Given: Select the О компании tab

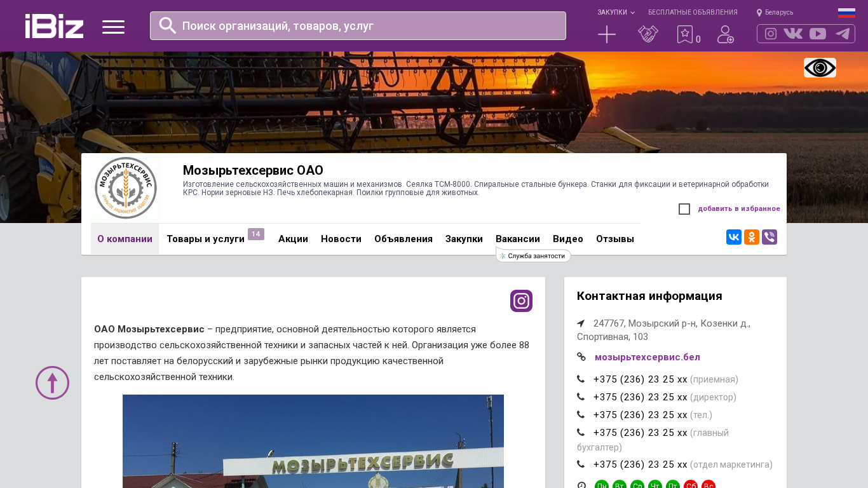Looking at the screenshot, I should [x=125, y=239].
